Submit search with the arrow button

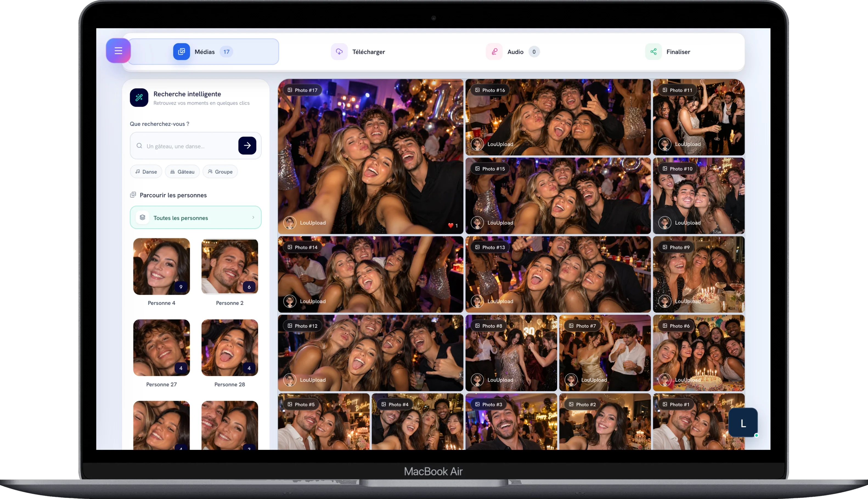click(x=247, y=146)
